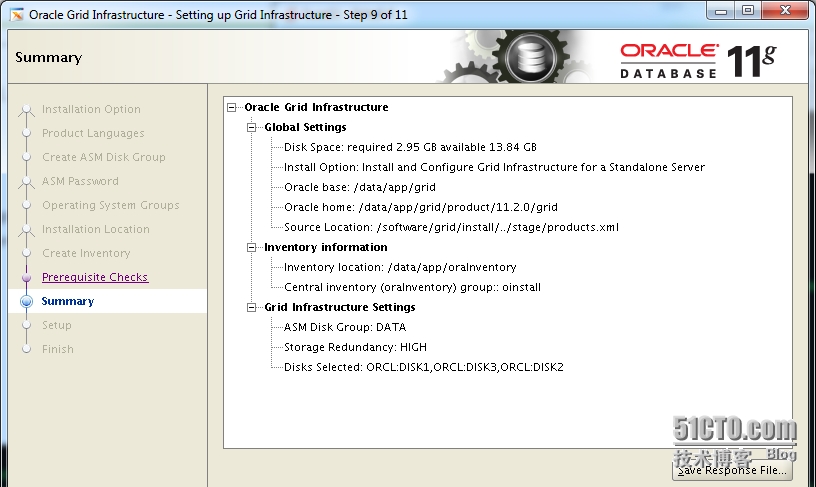Click the Oracle Database 11g logo

click(698, 61)
